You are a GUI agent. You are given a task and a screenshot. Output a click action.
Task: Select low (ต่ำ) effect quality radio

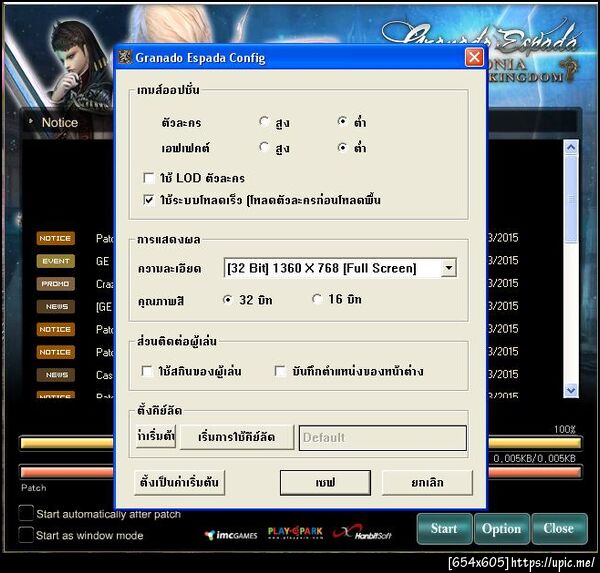[342, 147]
